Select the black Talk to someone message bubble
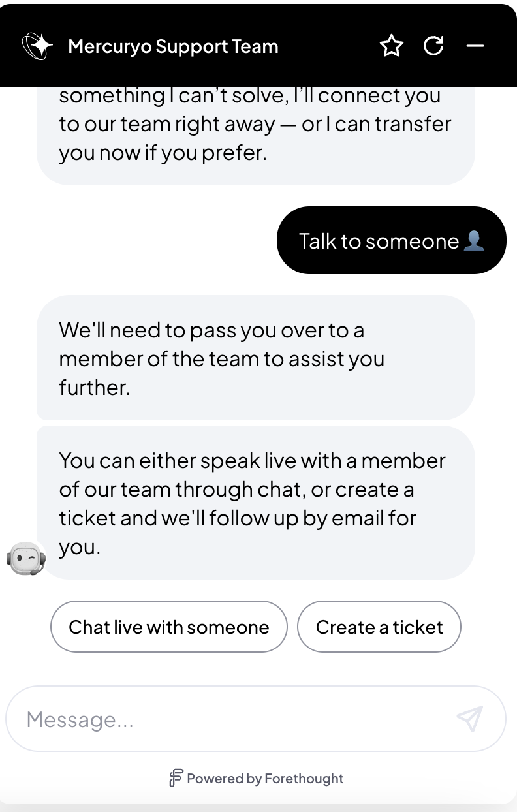 (x=392, y=240)
